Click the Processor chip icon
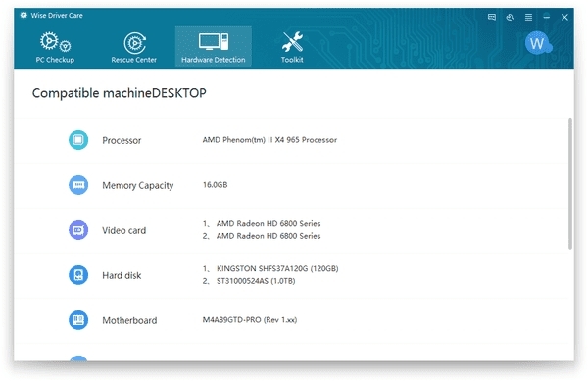This screenshot has width=588, height=381. 78,140
